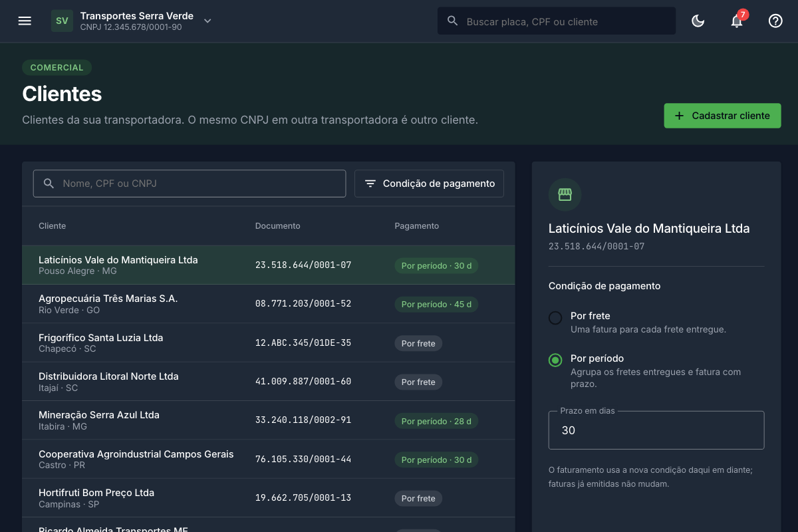The width and height of the screenshot is (798, 532).
Task: Click Por frete badge for Hortifruti Bom Preço
Action: click(x=418, y=499)
